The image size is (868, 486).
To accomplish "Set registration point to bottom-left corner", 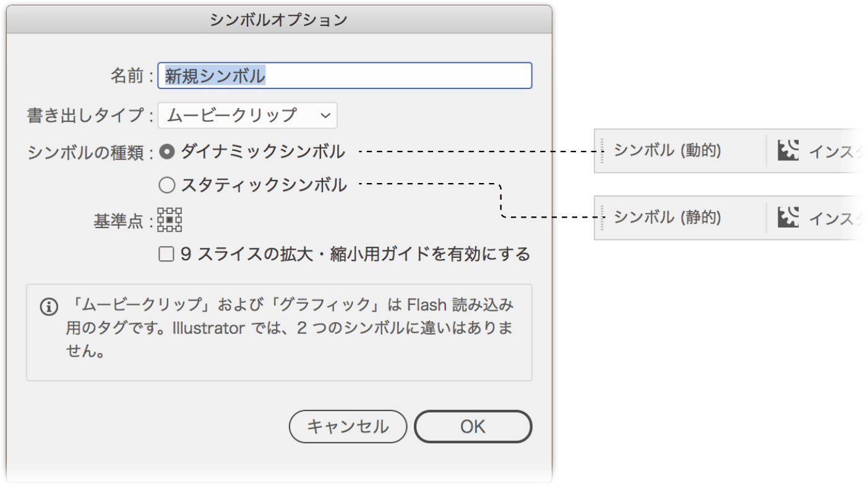I will coord(161,229).
